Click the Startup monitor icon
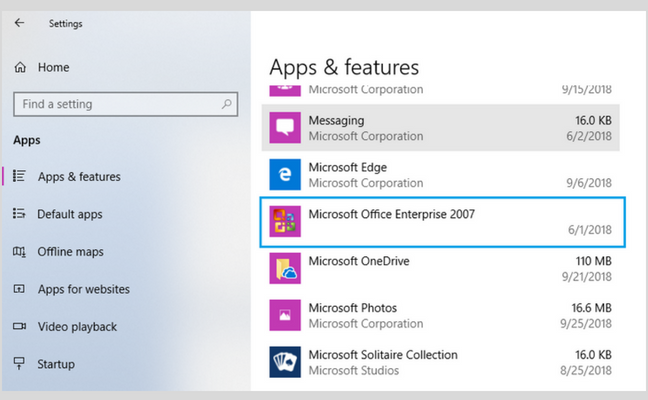This screenshot has height=400, width=648. (19, 364)
